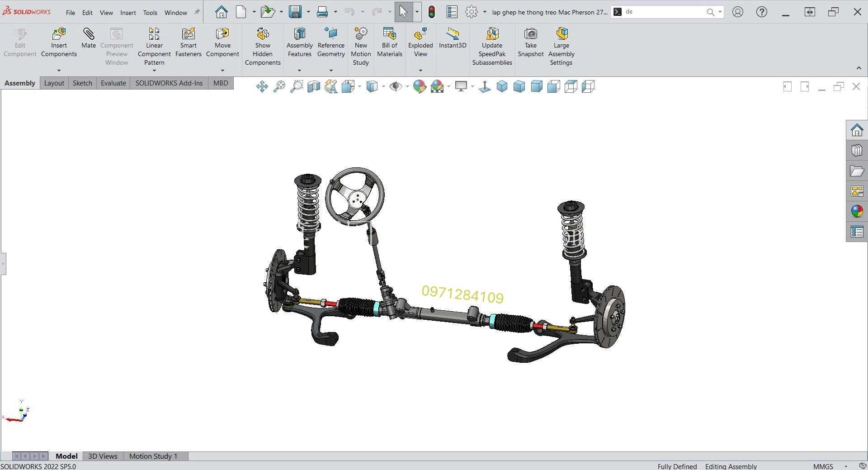
Task: Open File Properties list icon
Action: (452, 12)
